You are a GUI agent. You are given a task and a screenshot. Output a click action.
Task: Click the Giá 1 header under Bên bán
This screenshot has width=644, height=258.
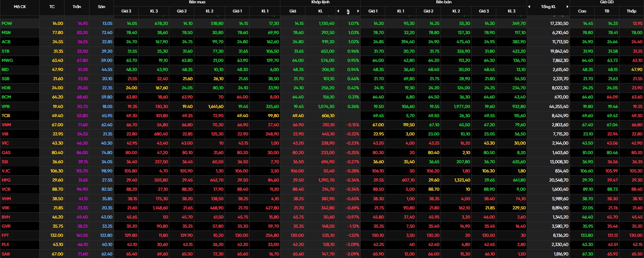click(373, 11)
